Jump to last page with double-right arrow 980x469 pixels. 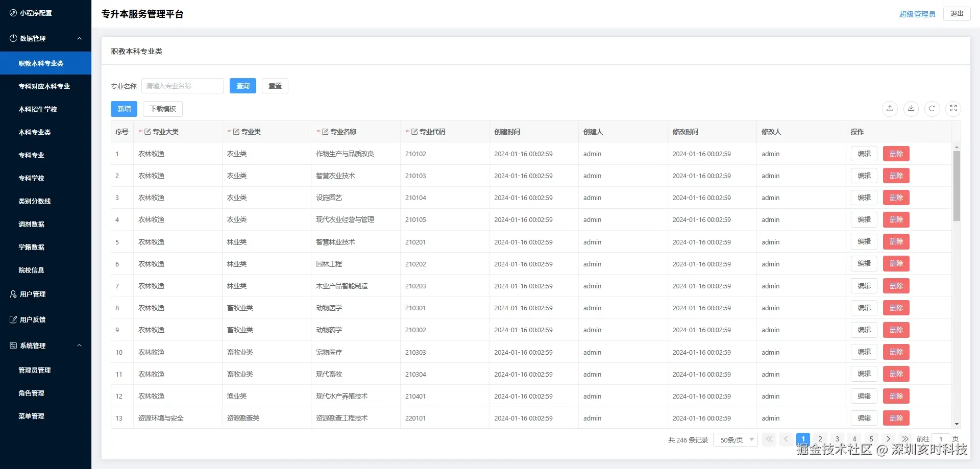(905, 439)
